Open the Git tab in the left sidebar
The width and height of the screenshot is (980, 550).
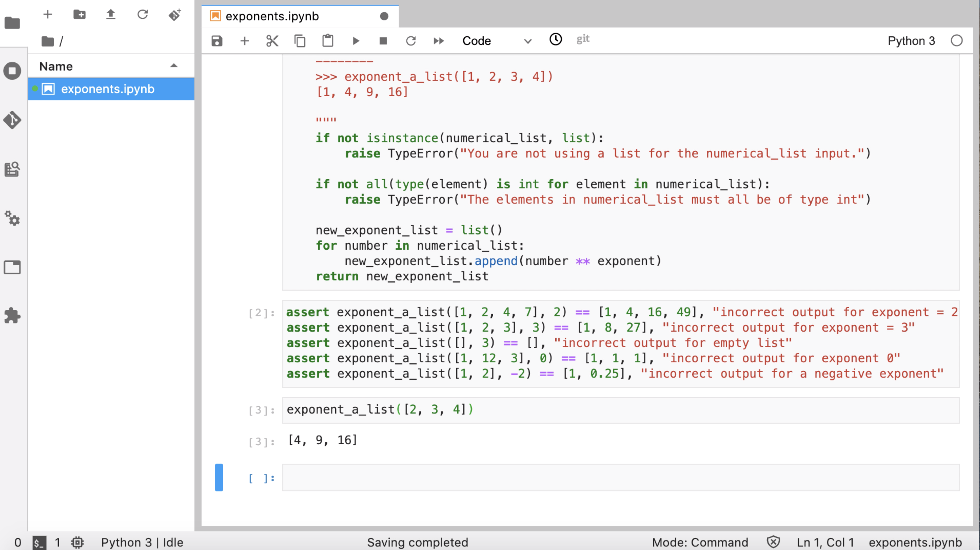tap(12, 120)
